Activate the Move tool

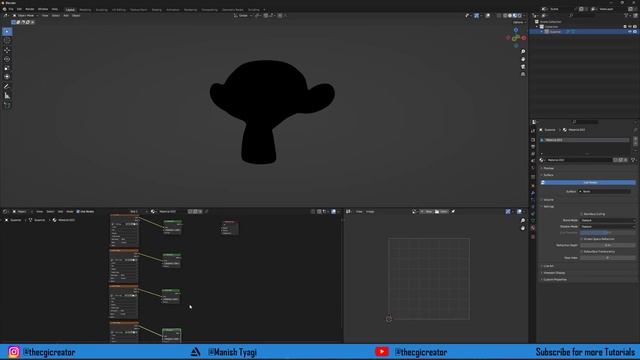pos(7,50)
